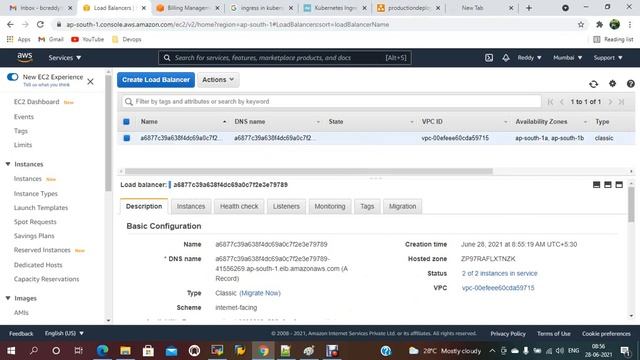Open a new browser tab
This screenshot has width=640, height=360.
[x=529, y=8]
